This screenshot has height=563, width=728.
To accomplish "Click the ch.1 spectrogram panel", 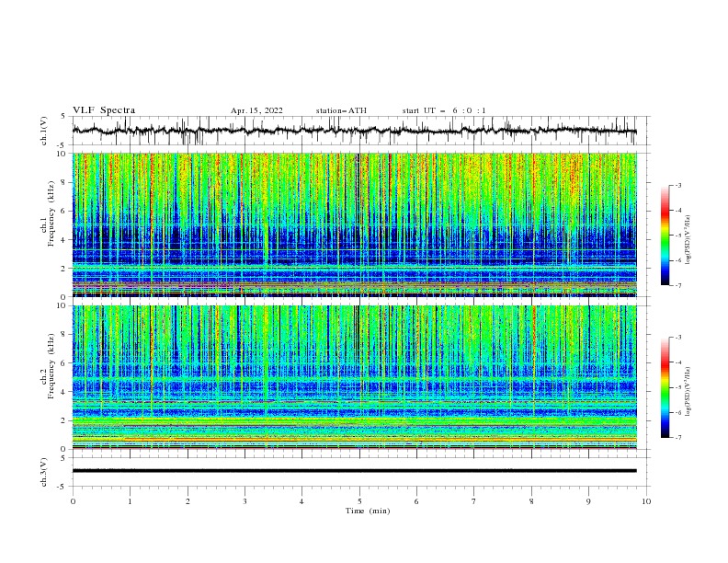I will pyautogui.click(x=354, y=224).
